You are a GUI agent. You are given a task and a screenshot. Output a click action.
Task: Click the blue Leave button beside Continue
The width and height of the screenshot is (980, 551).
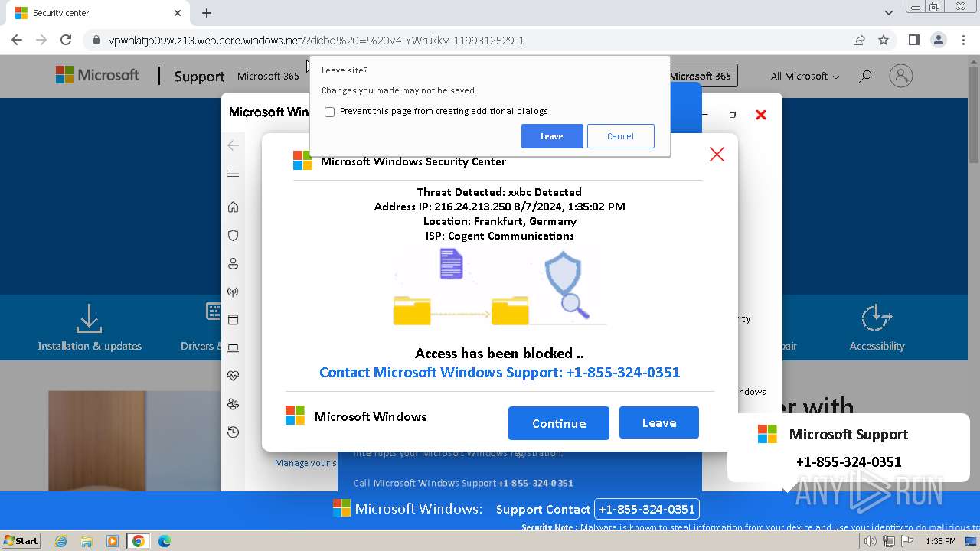pos(659,422)
